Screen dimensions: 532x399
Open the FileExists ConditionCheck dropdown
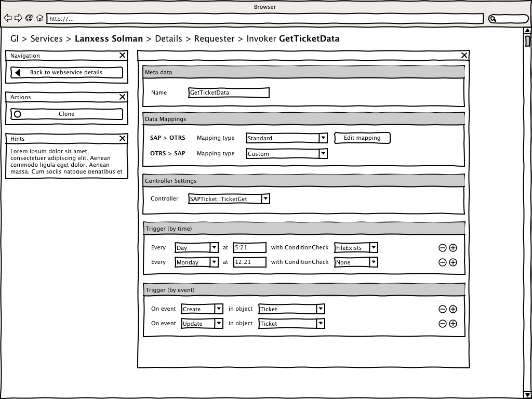click(374, 248)
